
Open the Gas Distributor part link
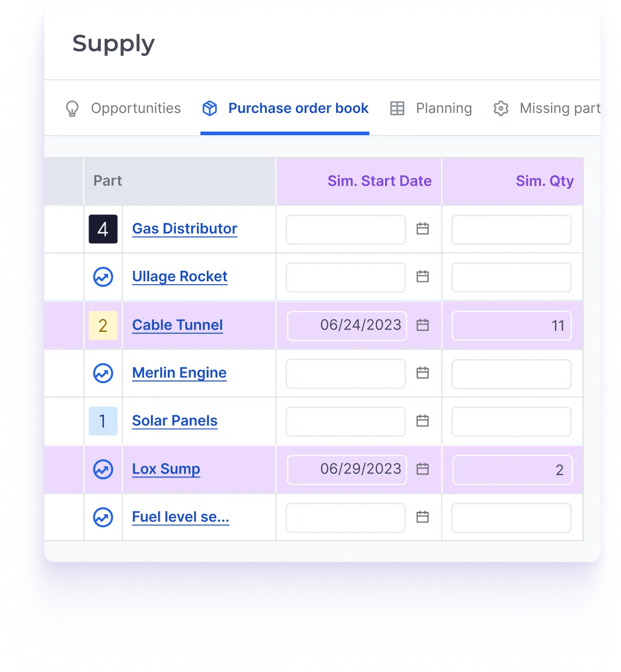coord(184,228)
